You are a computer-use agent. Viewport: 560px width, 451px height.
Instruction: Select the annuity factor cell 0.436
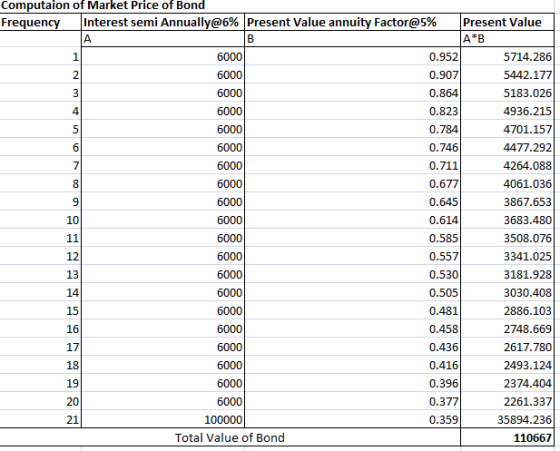352,347
